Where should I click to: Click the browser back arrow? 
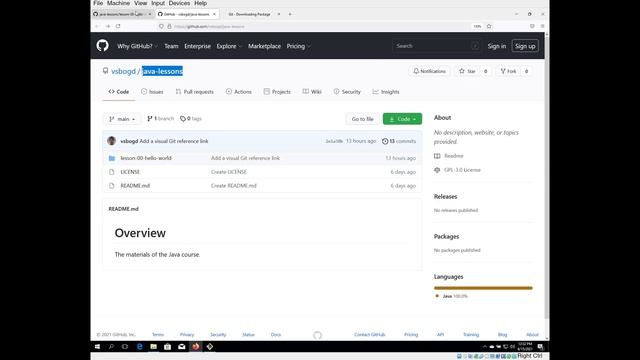[x=97, y=26]
